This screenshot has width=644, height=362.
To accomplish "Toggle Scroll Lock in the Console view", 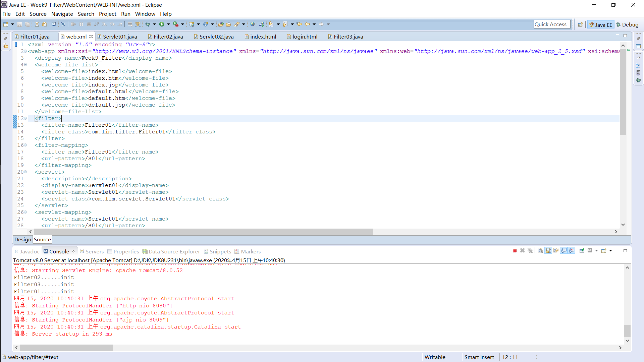I will (548, 250).
